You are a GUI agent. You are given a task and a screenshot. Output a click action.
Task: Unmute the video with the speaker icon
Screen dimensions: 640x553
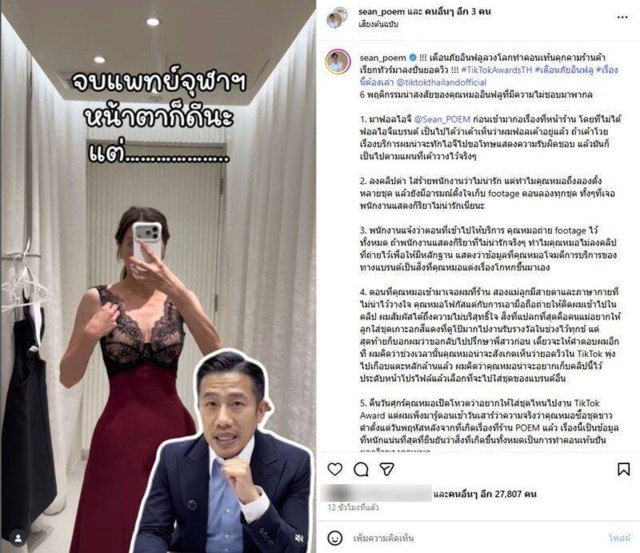pos(299,538)
